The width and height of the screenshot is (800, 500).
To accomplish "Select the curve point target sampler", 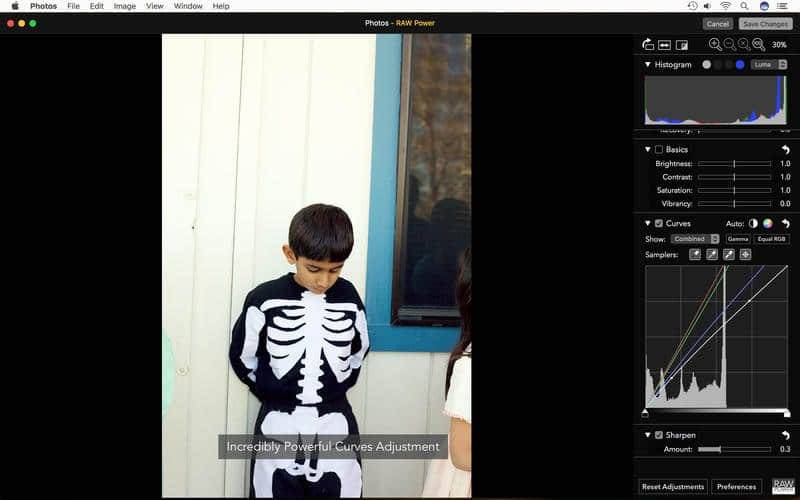I will point(745,255).
